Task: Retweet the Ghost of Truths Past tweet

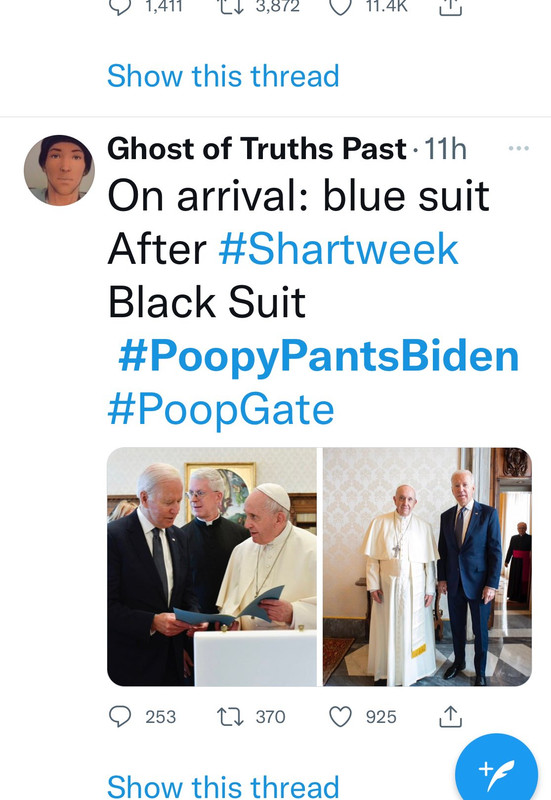Action: [x=230, y=716]
